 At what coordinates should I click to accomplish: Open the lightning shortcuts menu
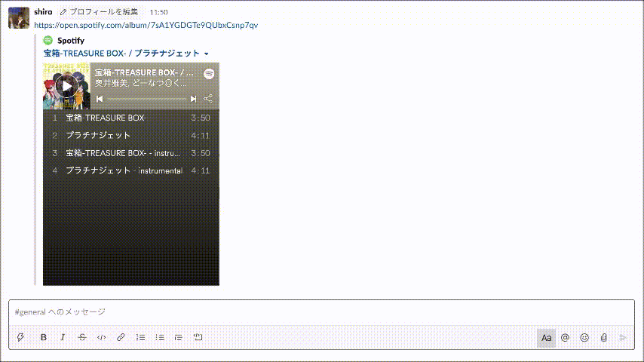(x=20, y=337)
